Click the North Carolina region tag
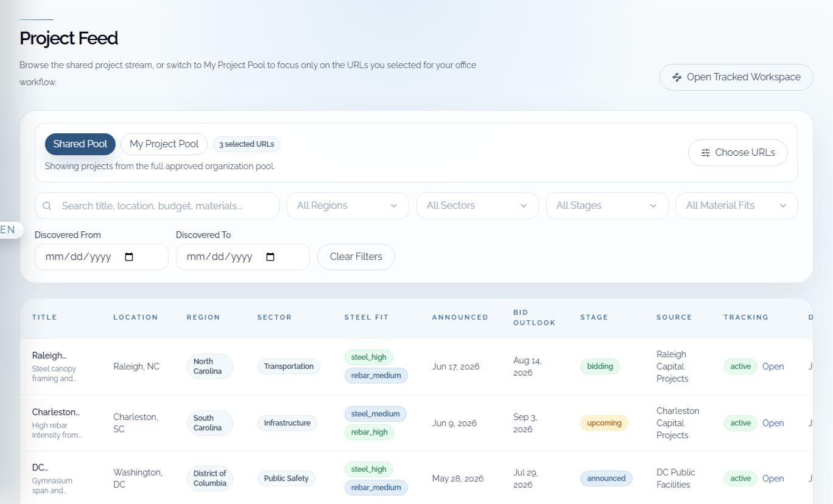833x504 pixels. click(209, 366)
